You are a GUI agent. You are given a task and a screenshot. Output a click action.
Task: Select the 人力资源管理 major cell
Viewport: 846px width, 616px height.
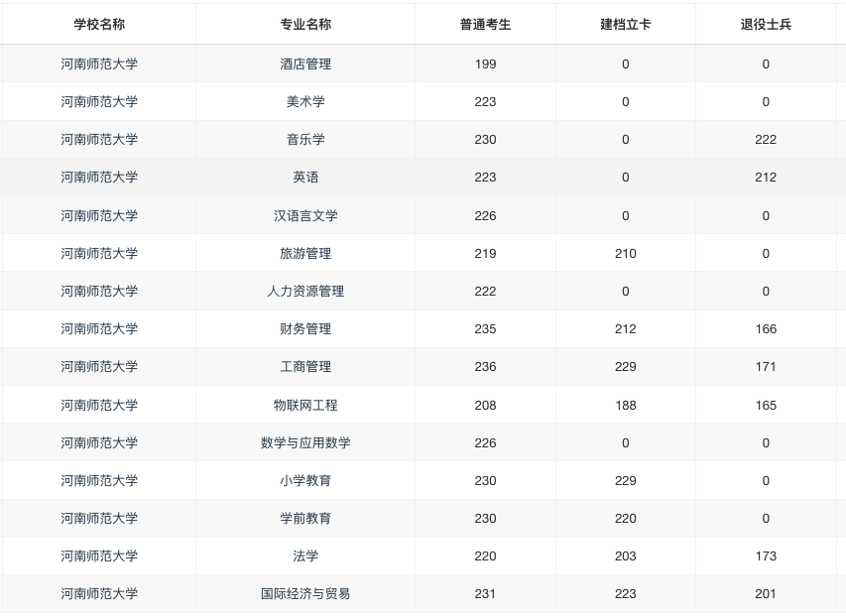[x=305, y=292]
